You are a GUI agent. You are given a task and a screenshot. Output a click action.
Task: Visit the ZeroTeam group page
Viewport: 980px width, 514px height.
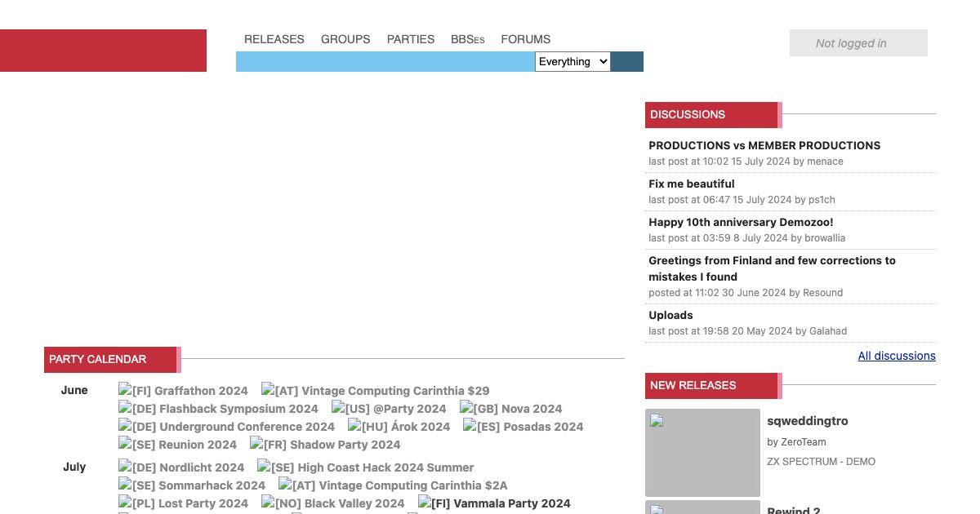click(x=804, y=442)
